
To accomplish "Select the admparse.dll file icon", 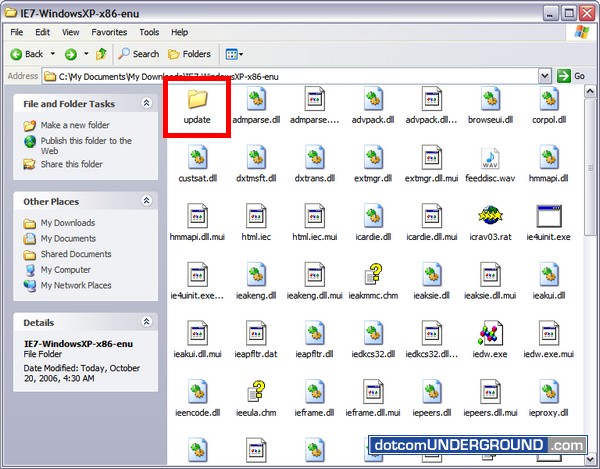I will 256,99.
